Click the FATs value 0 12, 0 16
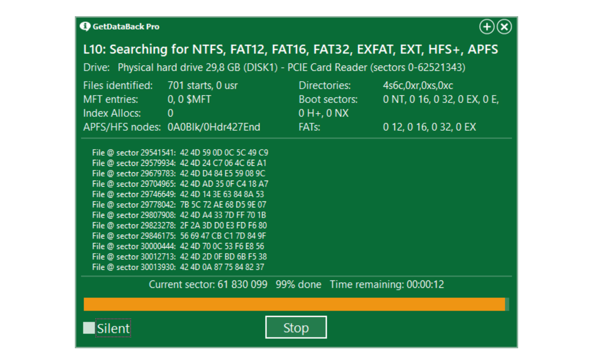 [x=430, y=127]
